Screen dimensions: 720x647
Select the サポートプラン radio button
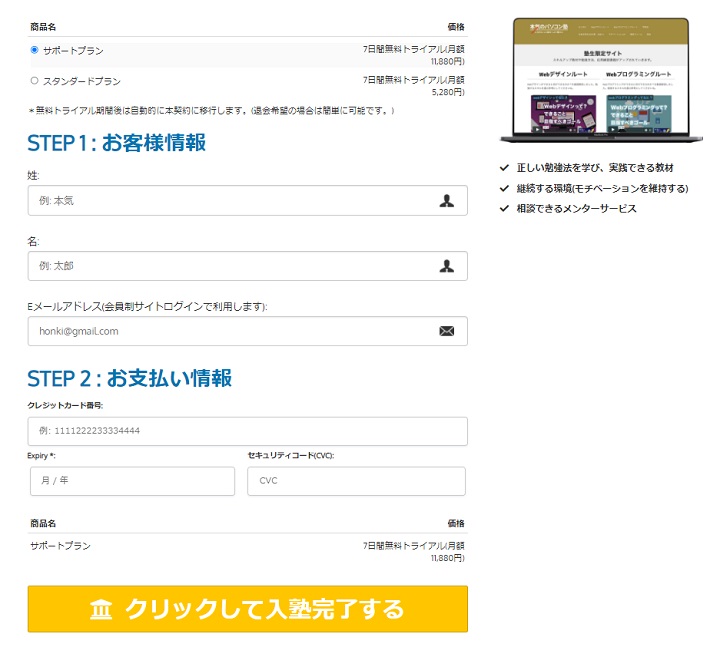(35, 49)
